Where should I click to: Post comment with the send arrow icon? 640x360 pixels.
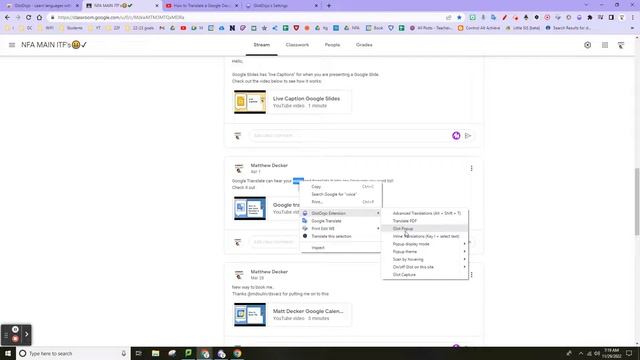[x=468, y=136]
